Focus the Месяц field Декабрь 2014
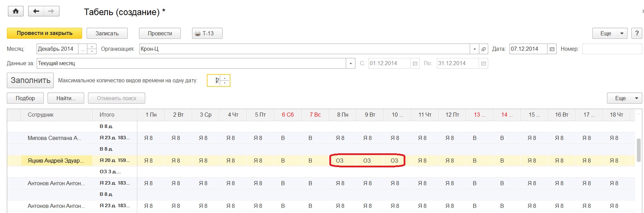644x213 pixels. 58,49
